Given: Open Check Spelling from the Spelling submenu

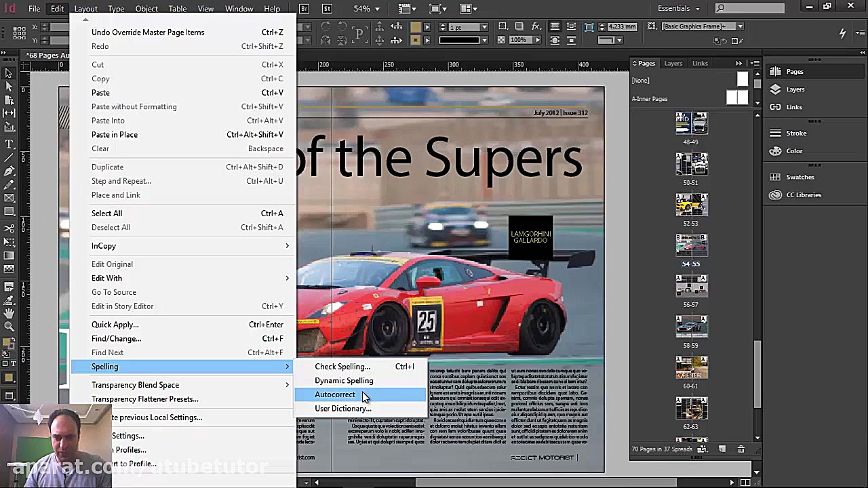Looking at the screenshot, I should coord(342,367).
